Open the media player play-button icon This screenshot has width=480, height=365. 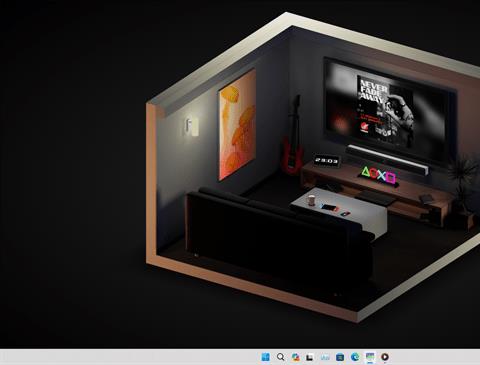[385, 357]
